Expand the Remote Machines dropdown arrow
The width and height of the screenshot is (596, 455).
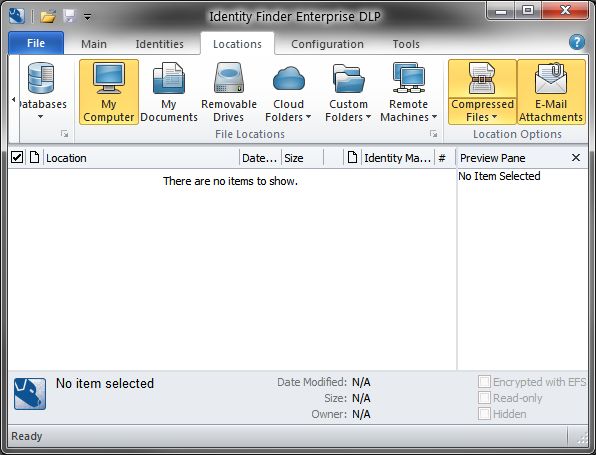pyautogui.click(x=434, y=117)
